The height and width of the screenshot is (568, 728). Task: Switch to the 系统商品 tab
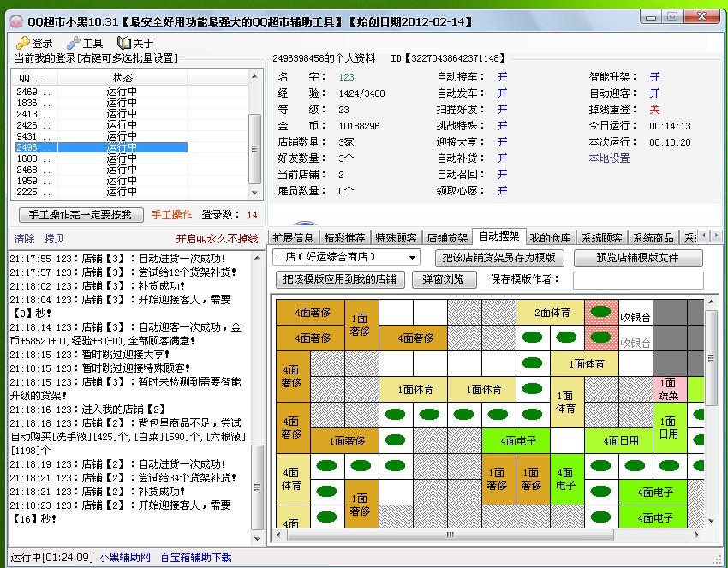pos(653,238)
